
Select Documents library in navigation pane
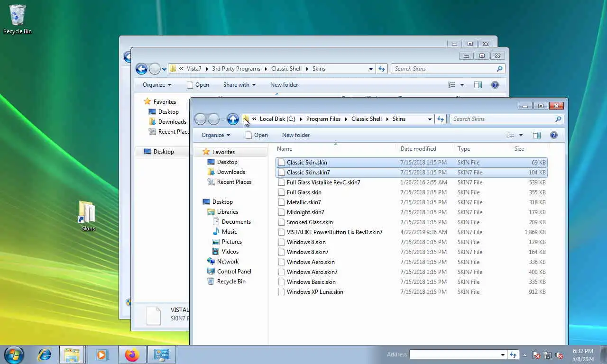[x=236, y=222]
